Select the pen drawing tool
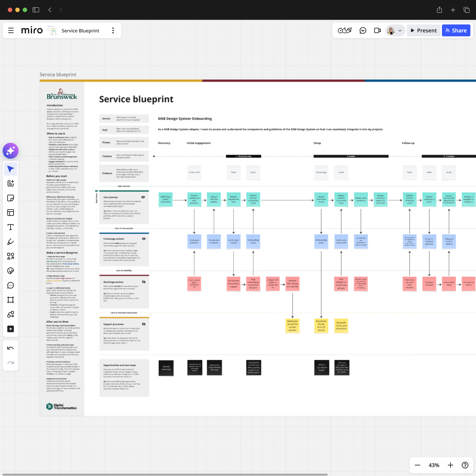 click(11, 242)
